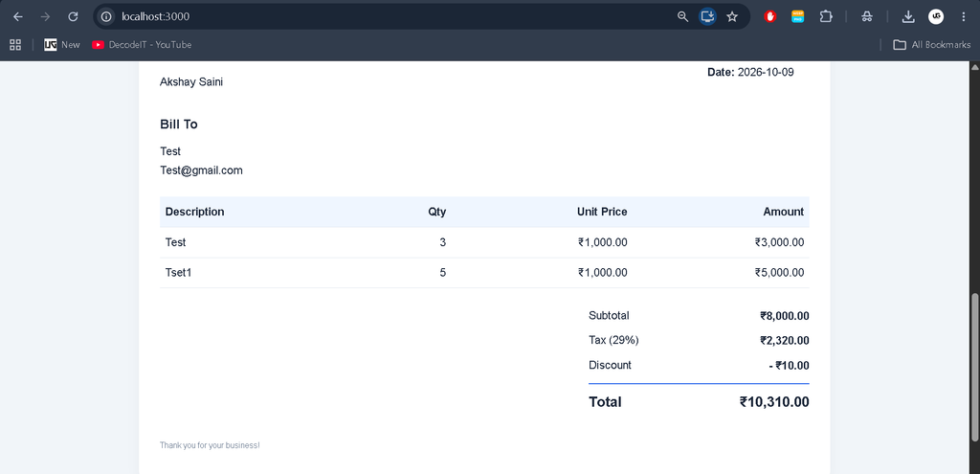Click the Amount column header

coord(783,212)
